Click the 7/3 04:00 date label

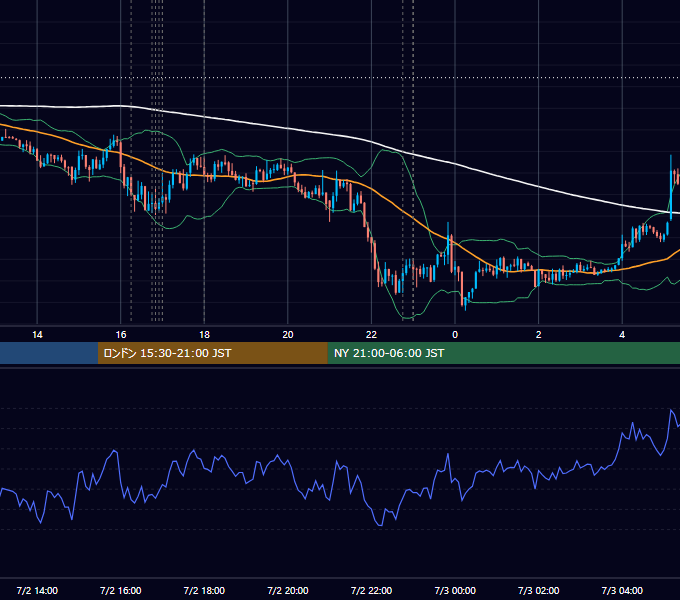(622, 590)
